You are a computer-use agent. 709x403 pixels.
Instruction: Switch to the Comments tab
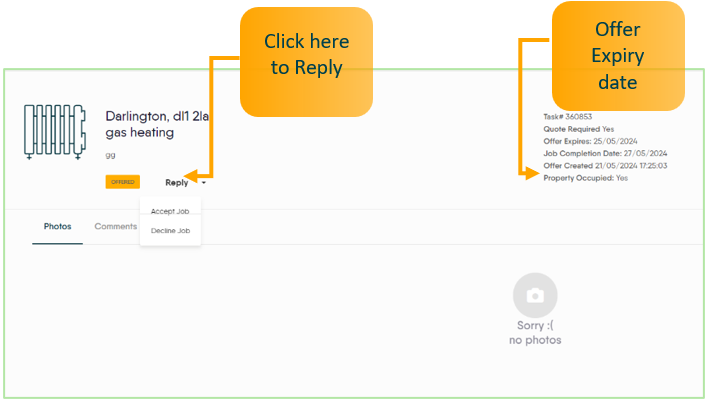pos(115,226)
